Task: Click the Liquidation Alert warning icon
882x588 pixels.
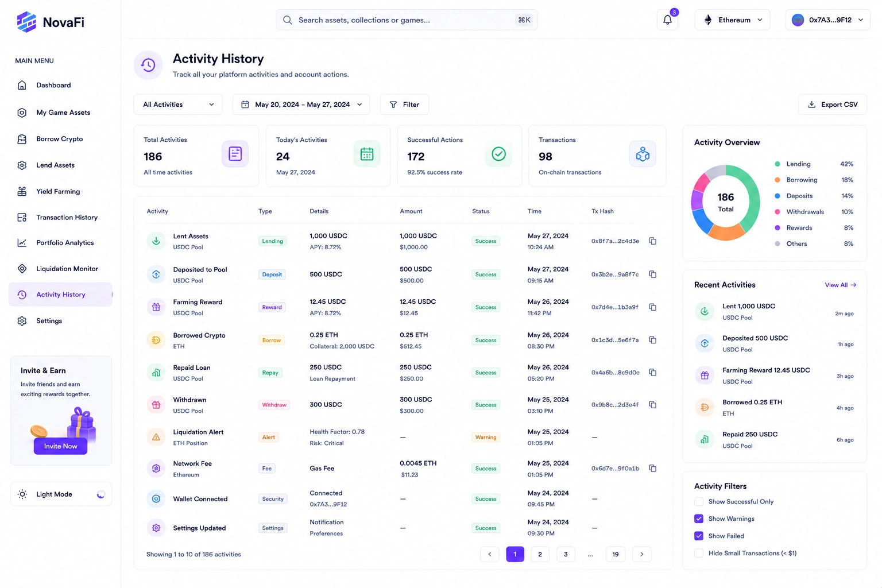Action: point(156,437)
